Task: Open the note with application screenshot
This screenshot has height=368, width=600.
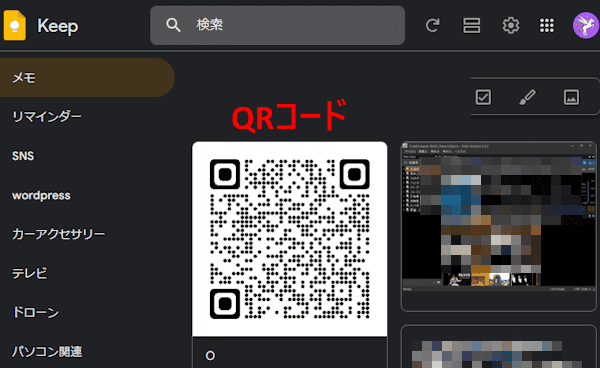Action: click(499, 226)
